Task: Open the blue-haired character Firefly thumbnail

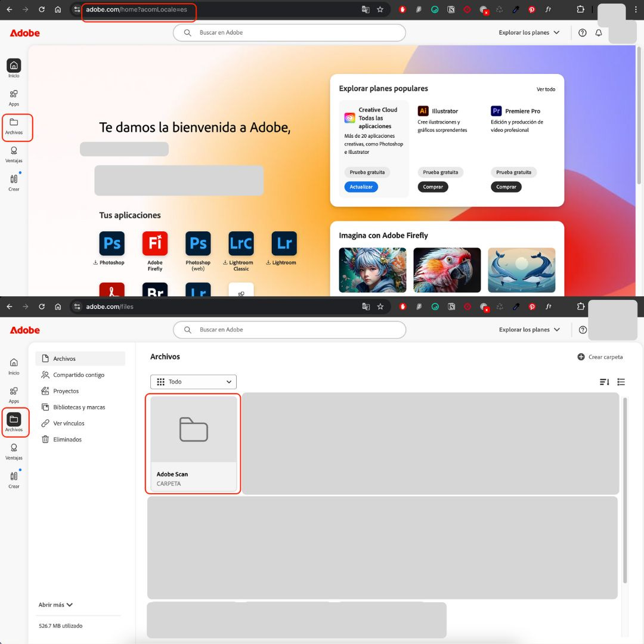Action: [373, 270]
